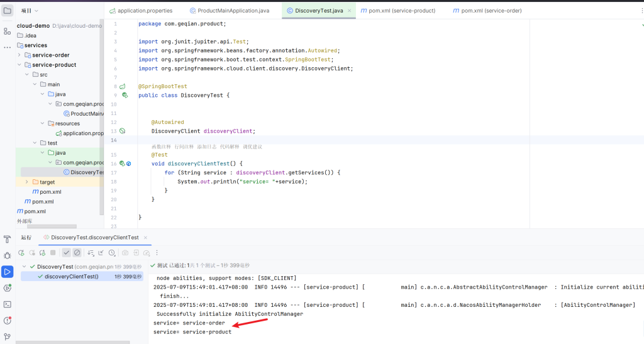Click the test history clock icon

pos(111,252)
